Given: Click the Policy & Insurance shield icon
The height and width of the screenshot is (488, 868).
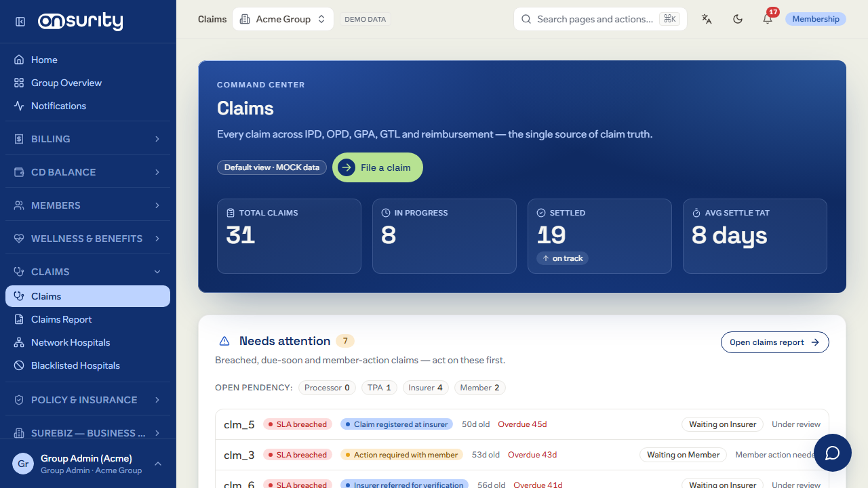Looking at the screenshot, I should 19,400.
